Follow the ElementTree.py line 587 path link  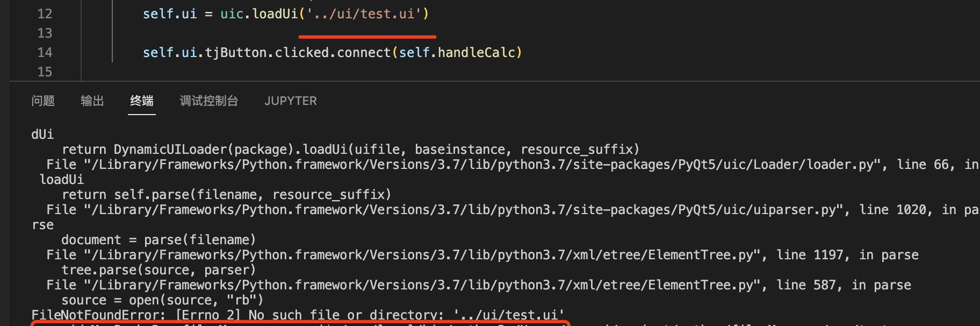pos(424,285)
